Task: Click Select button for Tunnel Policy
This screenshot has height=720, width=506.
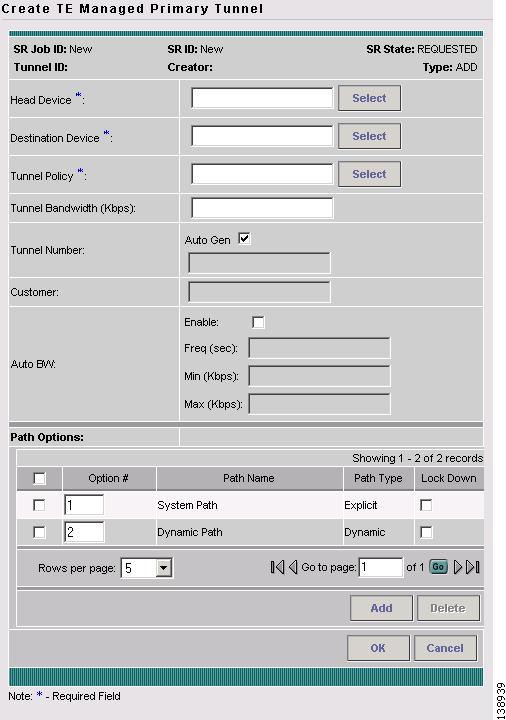Action: click(x=369, y=174)
